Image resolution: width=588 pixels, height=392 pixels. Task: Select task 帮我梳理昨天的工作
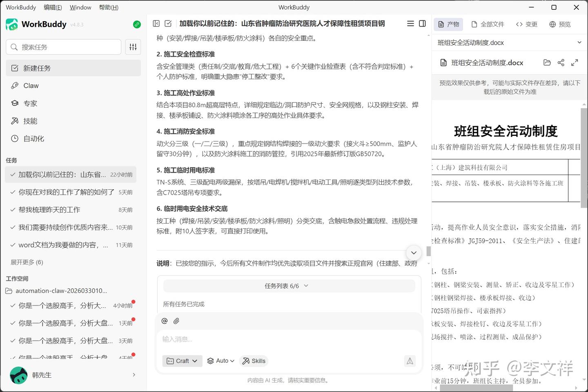pos(71,210)
